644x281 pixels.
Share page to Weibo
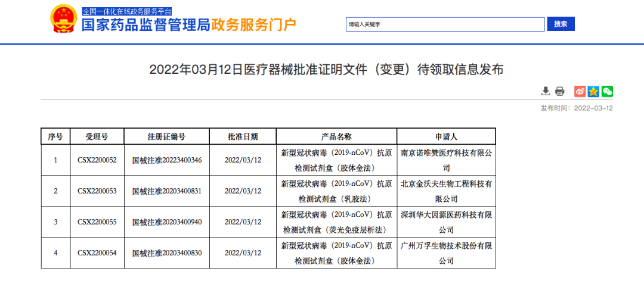click(580, 91)
